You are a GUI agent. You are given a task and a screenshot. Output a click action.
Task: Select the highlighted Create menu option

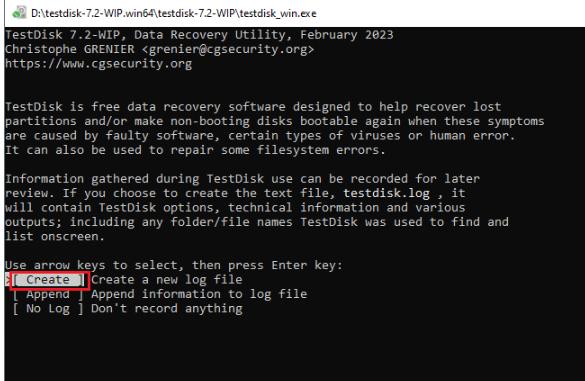point(48,280)
